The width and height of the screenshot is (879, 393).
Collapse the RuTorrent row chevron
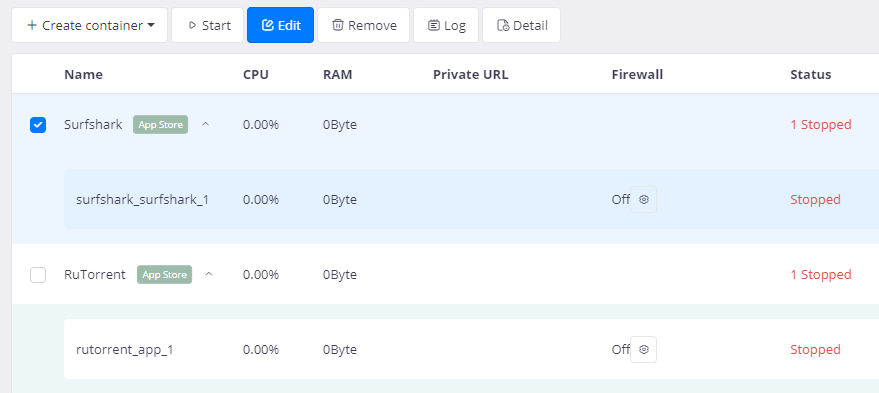tap(209, 275)
